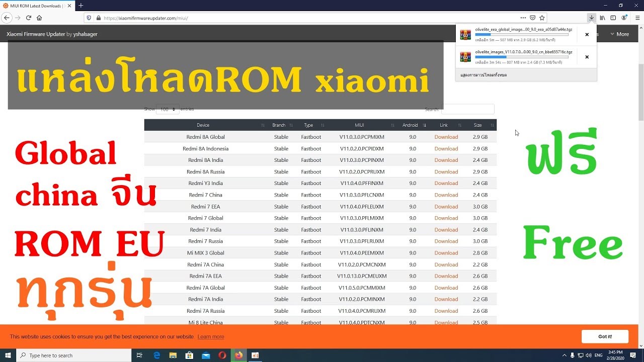Cancel the olivelite_images cn download

[x=587, y=57]
